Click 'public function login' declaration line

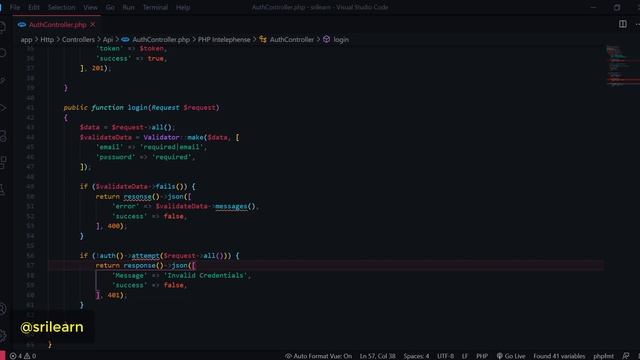tap(141, 108)
